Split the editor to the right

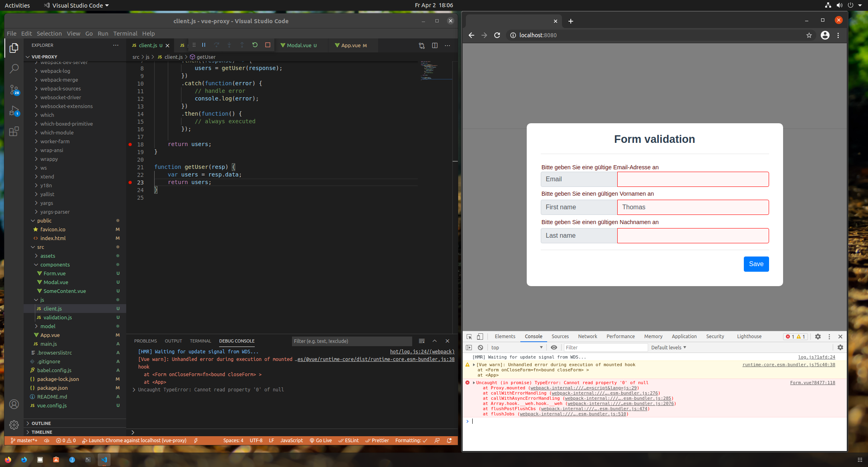435,46
